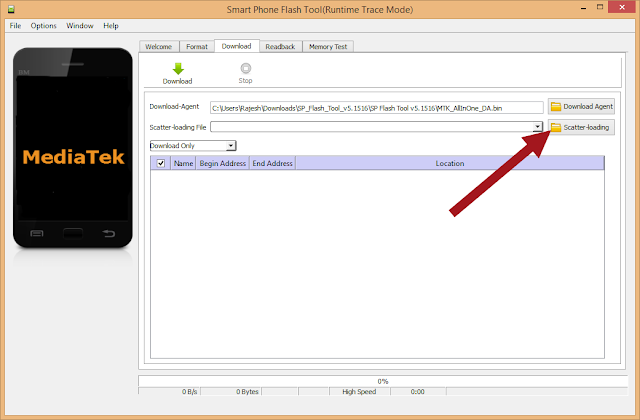Image resolution: width=640 pixels, height=420 pixels.
Task: Click the 0:00 elapsed time status
Action: coord(418,392)
